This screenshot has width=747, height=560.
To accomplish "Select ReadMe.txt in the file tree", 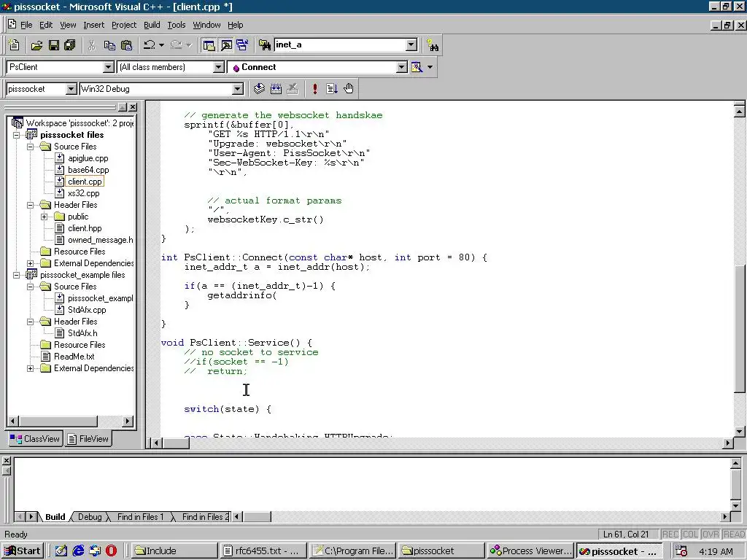I will click(x=74, y=357).
